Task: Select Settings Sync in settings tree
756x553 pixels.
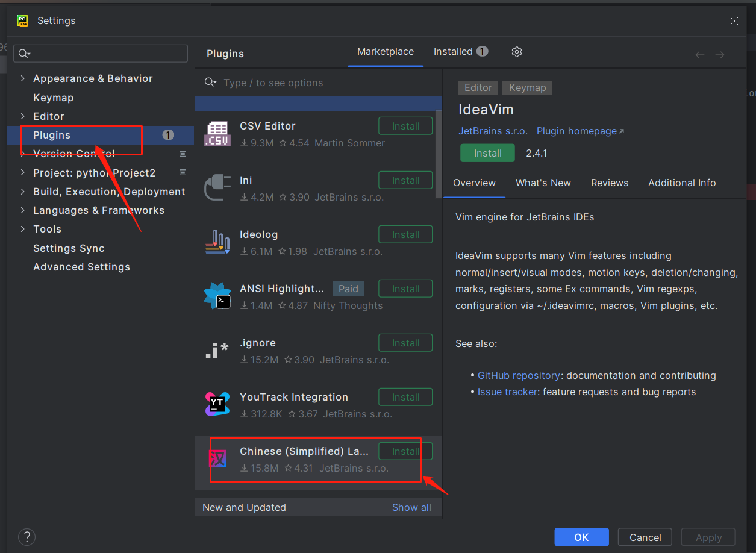Action: 69,248
